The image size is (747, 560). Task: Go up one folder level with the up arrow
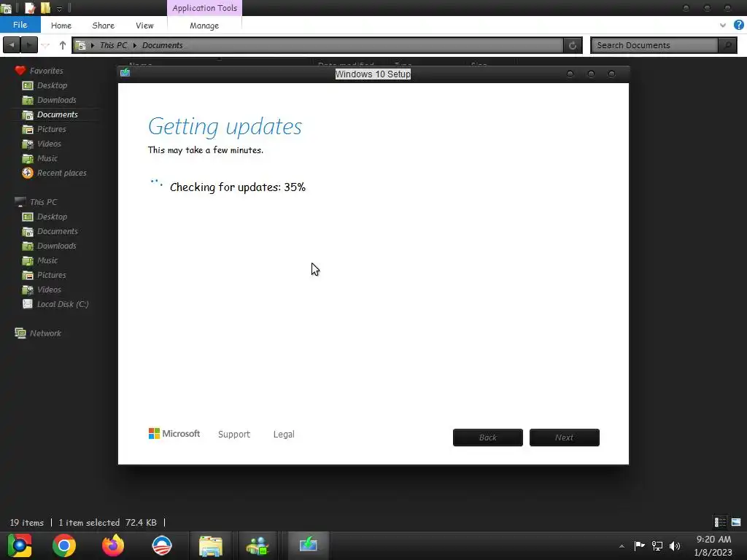click(x=63, y=45)
